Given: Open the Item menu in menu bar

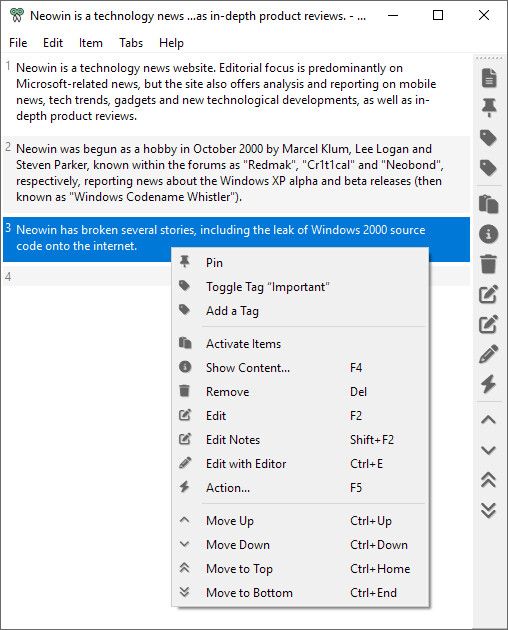Looking at the screenshot, I should click(x=91, y=43).
